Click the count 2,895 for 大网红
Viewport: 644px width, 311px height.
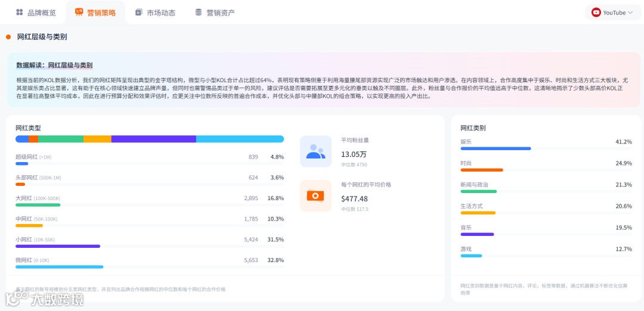click(251, 198)
